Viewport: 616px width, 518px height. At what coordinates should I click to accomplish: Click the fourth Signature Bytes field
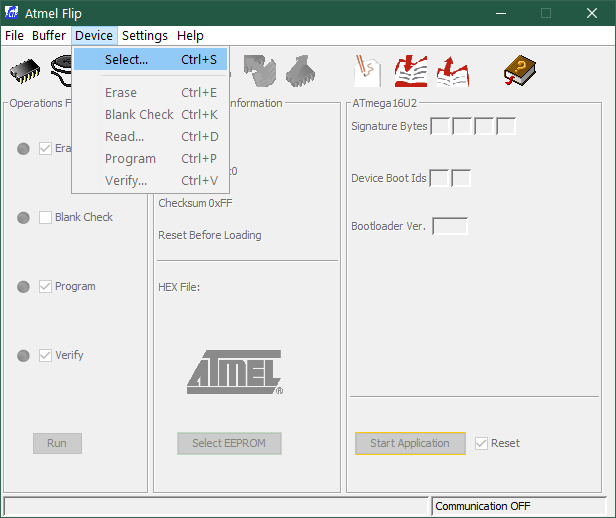tap(506, 126)
